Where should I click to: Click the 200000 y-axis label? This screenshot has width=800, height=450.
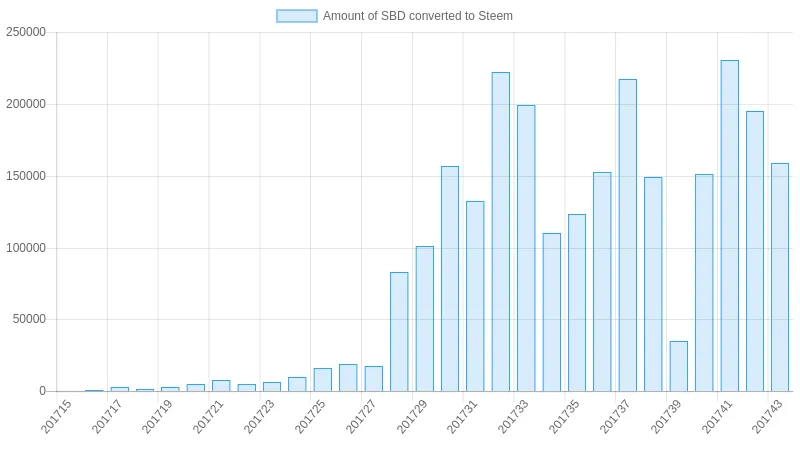26,104
